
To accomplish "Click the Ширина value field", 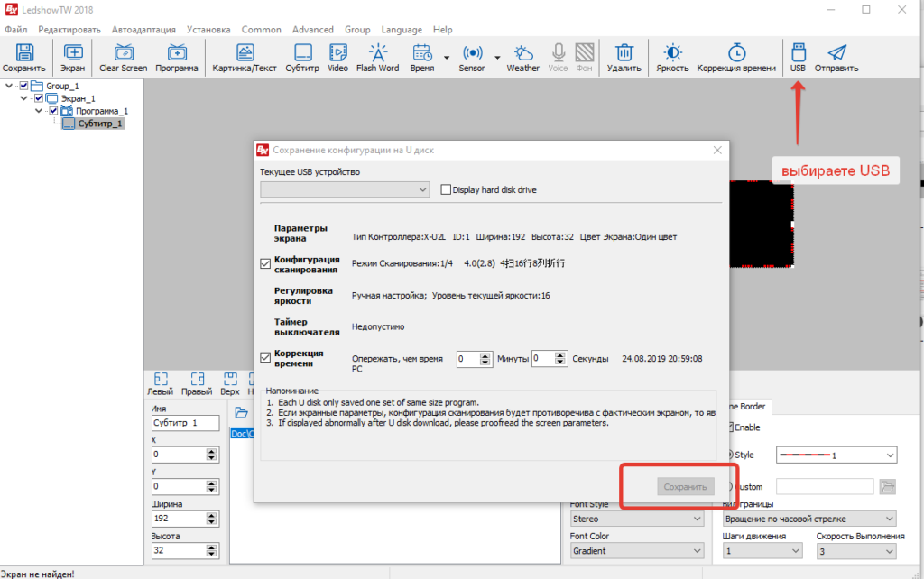I will coord(186,519).
